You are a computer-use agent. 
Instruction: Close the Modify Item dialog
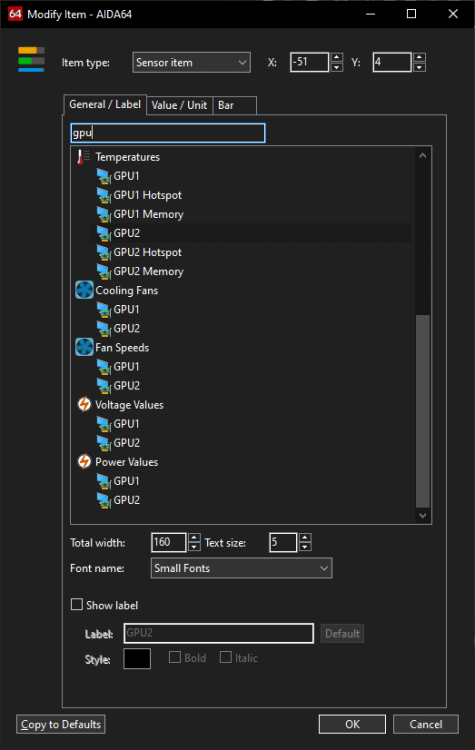[x=453, y=14]
